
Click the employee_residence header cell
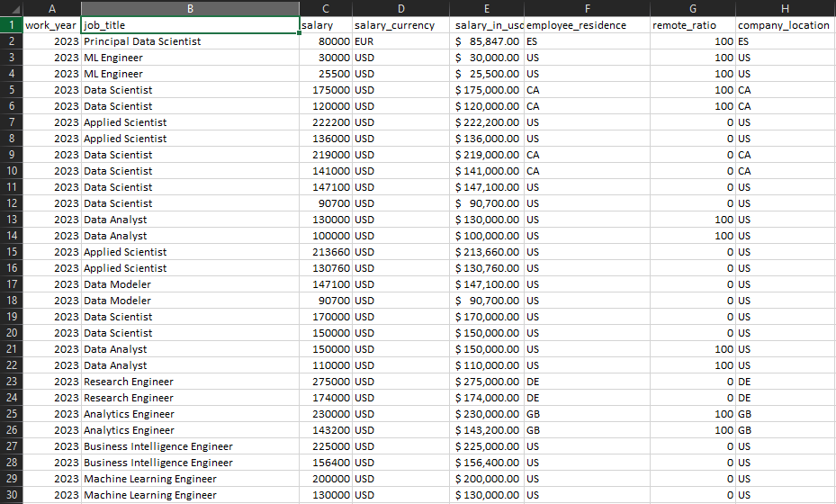pos(587,25)
